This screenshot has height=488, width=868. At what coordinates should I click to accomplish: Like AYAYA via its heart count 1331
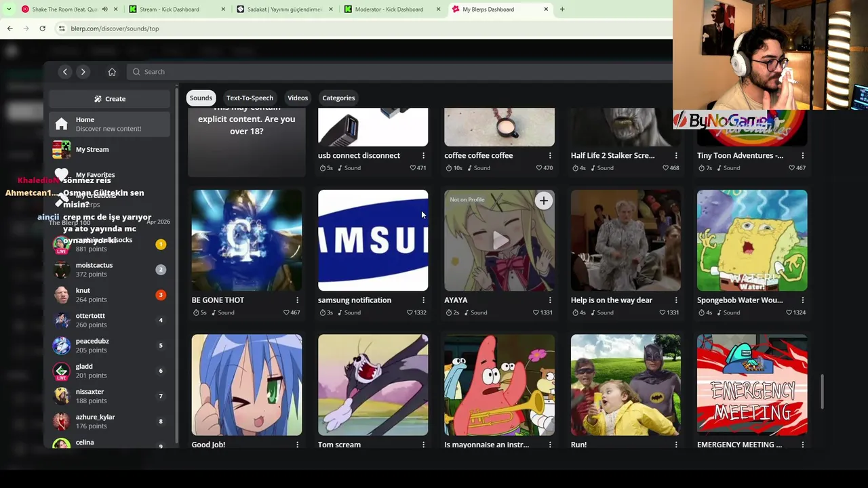pos(542,312)
